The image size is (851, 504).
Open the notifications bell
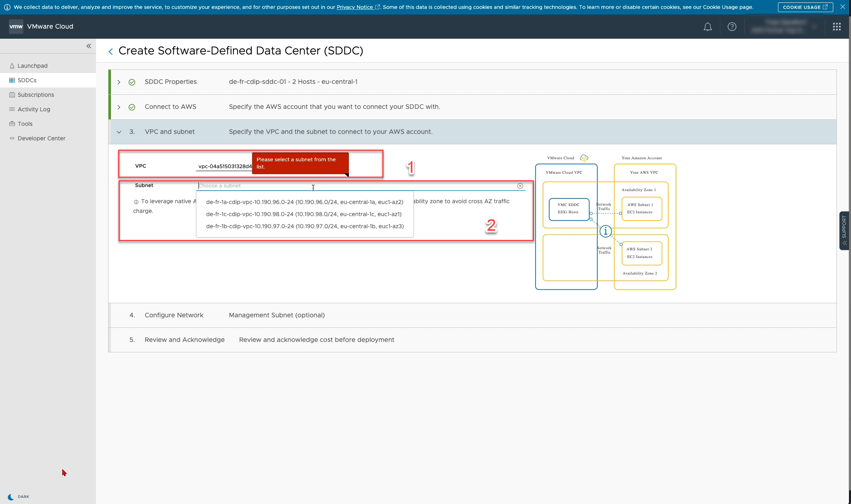tap(707, 27)
